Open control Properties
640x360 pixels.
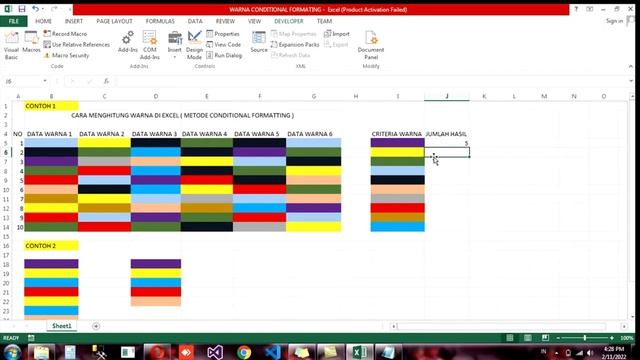point(223,34)
